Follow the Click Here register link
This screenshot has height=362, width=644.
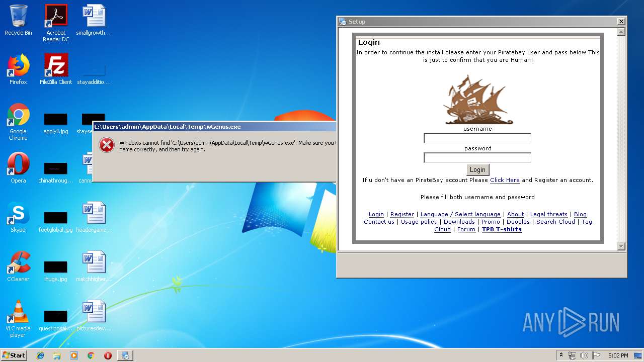[x=505, y=180]
